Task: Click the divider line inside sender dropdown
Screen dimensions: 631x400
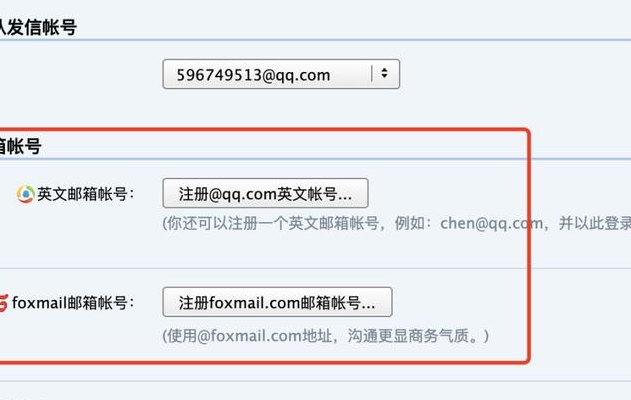Action: [371, 74]
